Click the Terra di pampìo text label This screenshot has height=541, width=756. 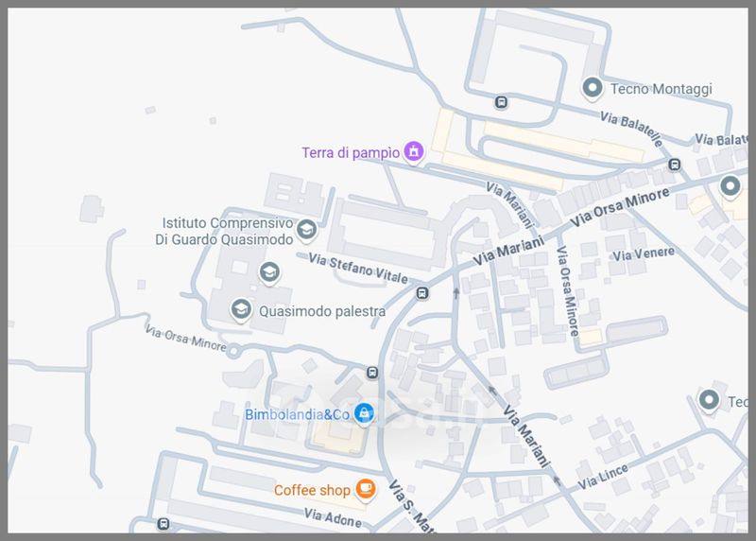tap(351, 153)
